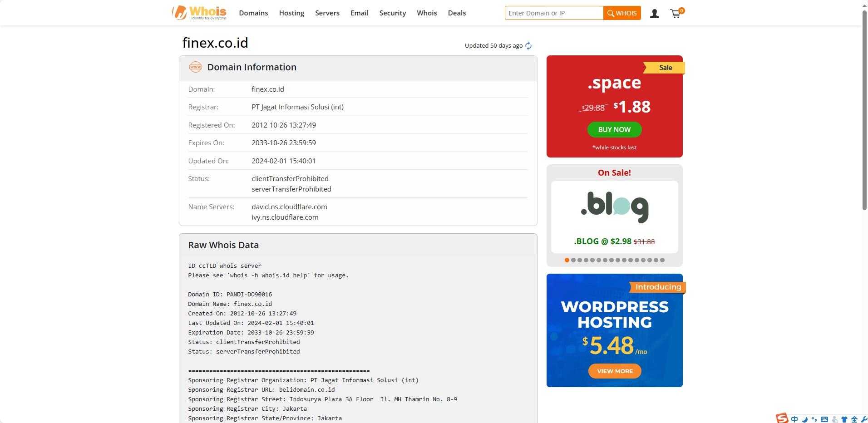Select the third carousel dot
The height and width of the screenshot is (423, 868).
[x=579, y=260]
